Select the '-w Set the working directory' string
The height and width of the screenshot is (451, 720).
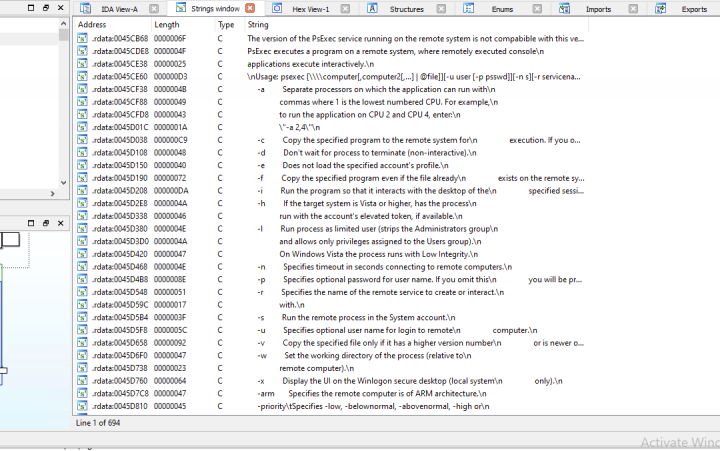coord(364,355)
